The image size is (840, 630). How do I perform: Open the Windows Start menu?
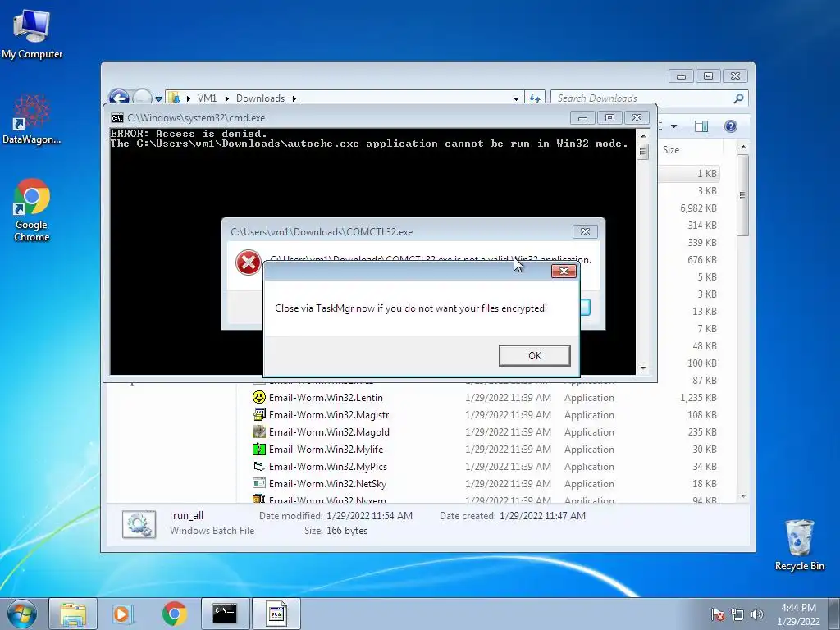coord(22,614)
